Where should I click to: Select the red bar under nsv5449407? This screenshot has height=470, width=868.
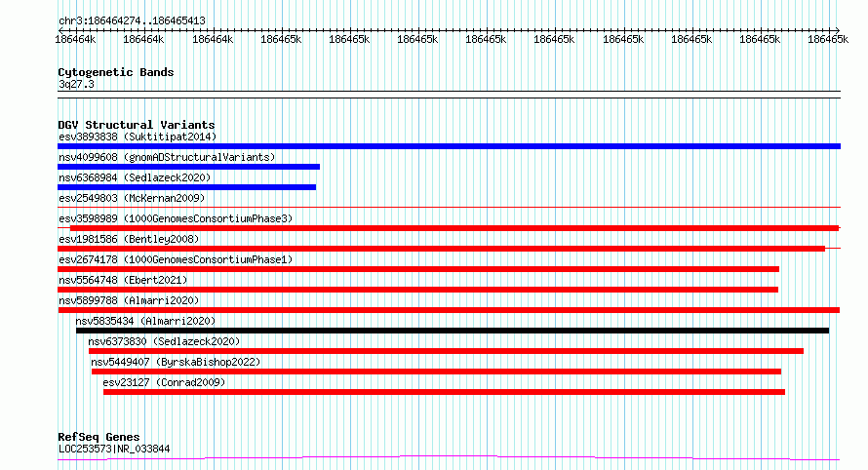tap(436, 372)
